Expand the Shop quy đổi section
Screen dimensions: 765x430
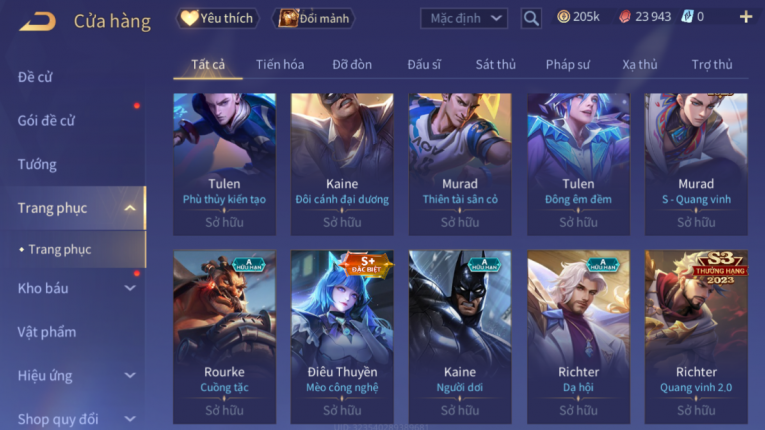[130, 419]
